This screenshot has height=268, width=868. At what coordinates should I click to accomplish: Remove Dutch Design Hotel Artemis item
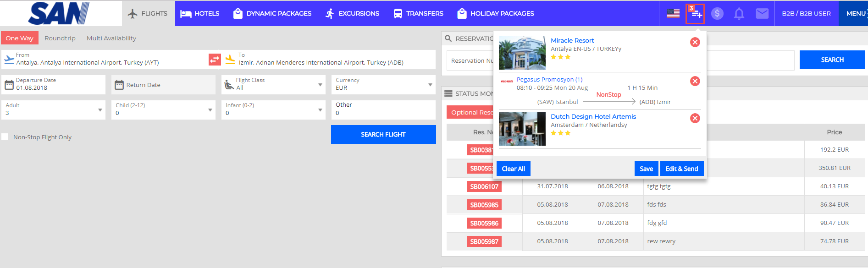pyautogui.click(x=695, y=118)
